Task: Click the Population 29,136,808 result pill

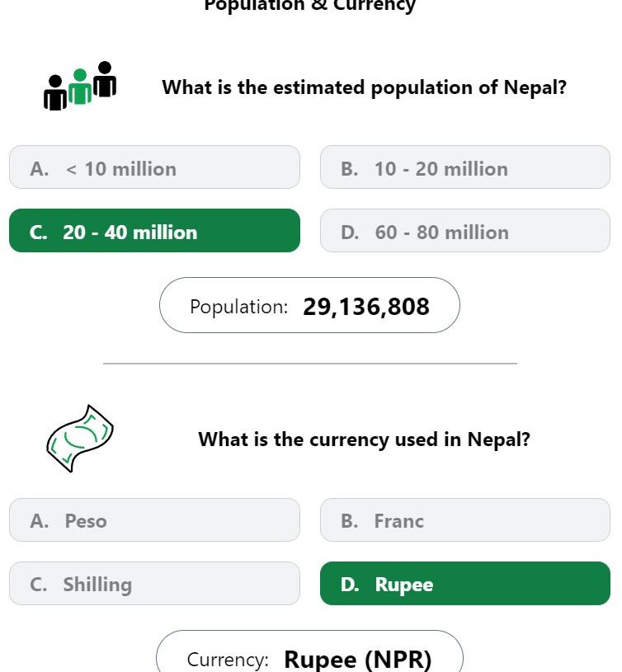Action: (309, 305)
